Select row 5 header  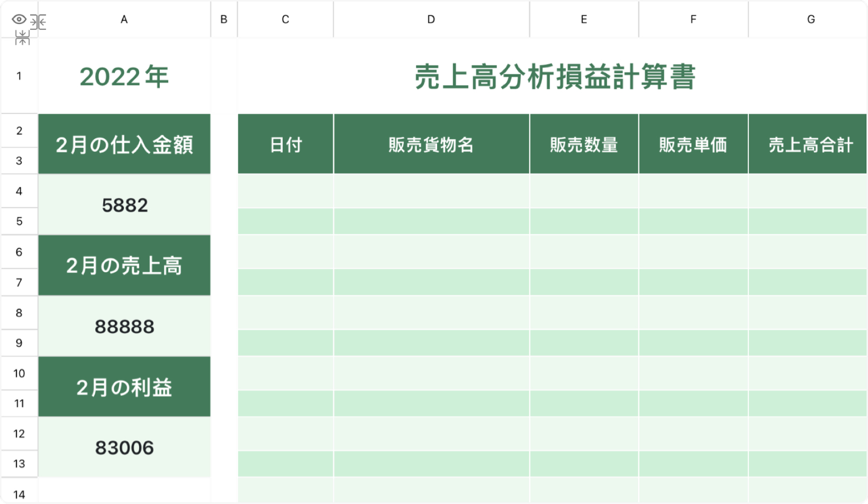coord(19,221)
